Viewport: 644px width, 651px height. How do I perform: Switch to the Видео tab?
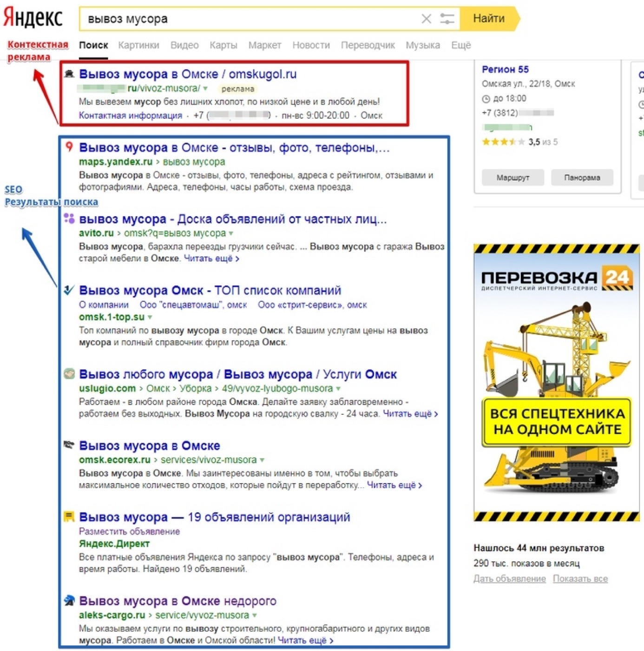(x=184, y=45)
